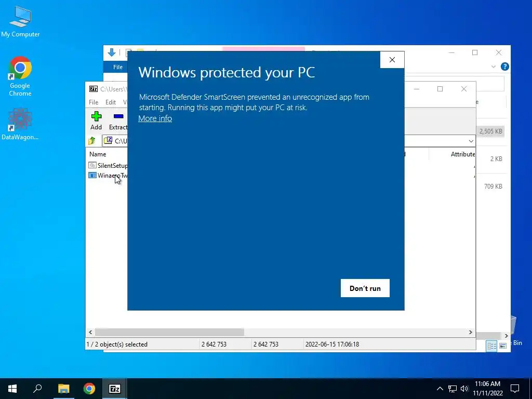This screenshot has width=532, height=399.
Task: Click the More info link
Action: tap(155, 118)
